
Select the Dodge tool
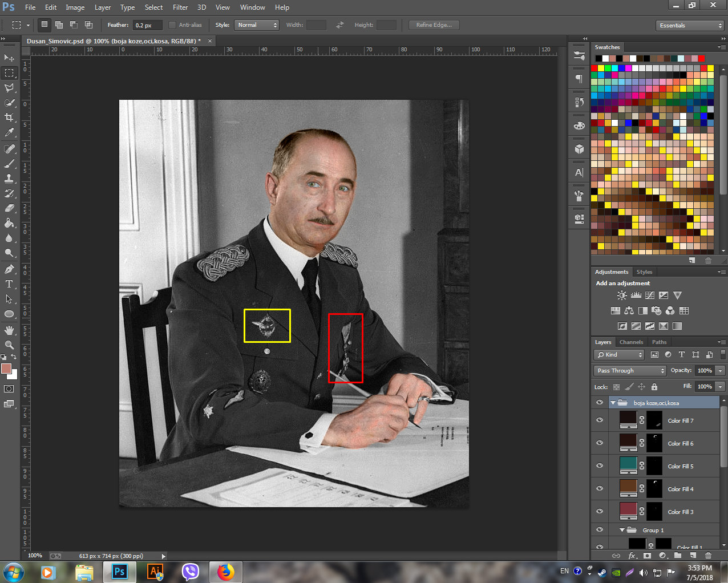(x=9, y=253)
